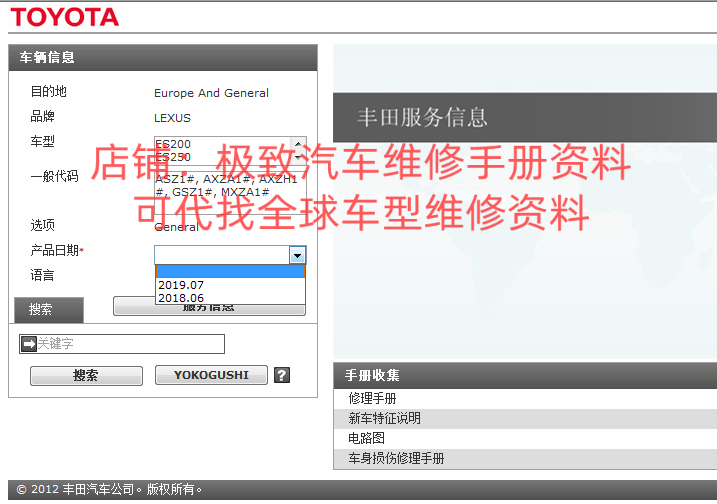Screen dimensions: 717x504
Task: Click the YOKOGUSHI button
Action: point(211,375)
